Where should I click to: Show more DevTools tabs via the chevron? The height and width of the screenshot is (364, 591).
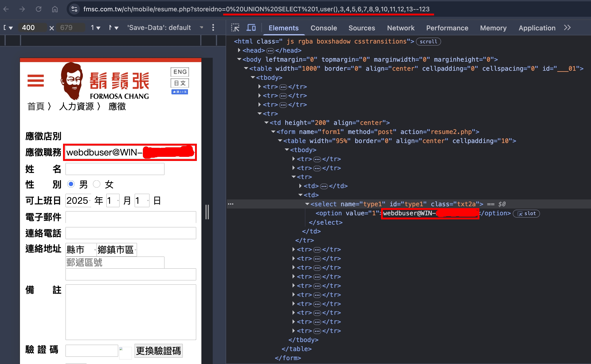pyautogui.click(x=567, y=28)
